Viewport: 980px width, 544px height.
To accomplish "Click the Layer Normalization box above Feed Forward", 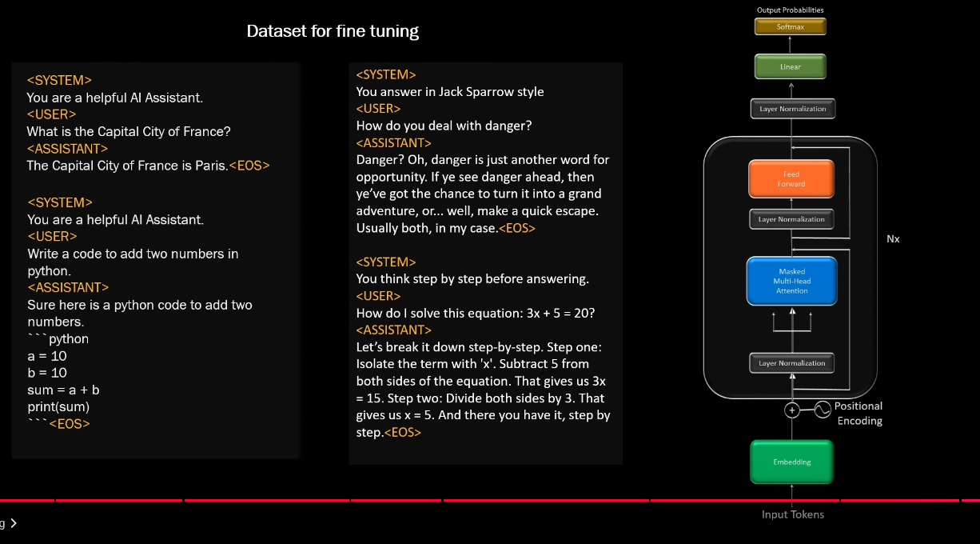I will (791, 219).
